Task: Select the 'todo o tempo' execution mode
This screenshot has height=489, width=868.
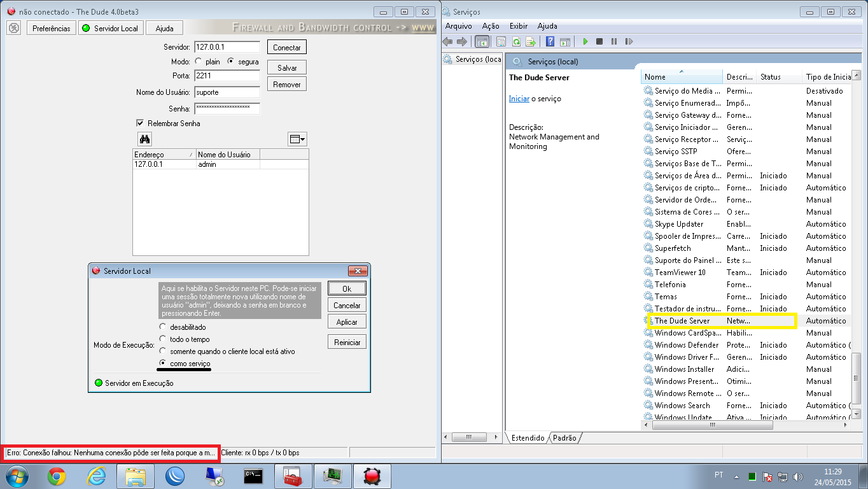Action: [x=163, y=339]
